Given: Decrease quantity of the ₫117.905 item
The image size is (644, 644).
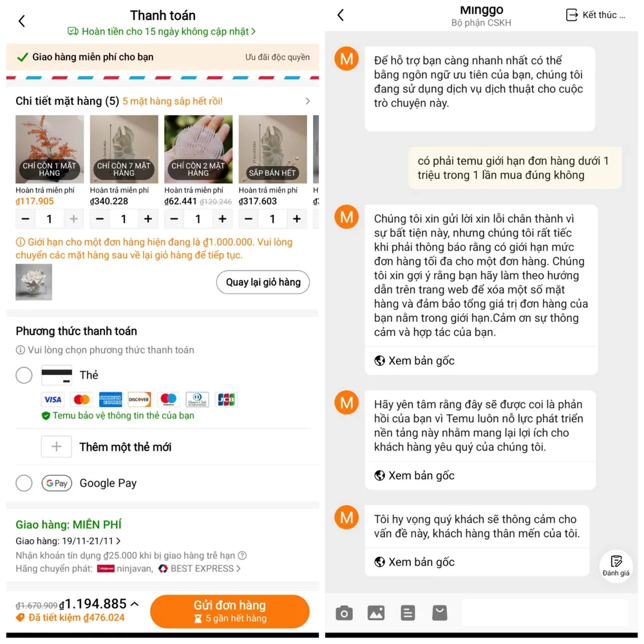Looking at the screenshot, I should point(26,219).
